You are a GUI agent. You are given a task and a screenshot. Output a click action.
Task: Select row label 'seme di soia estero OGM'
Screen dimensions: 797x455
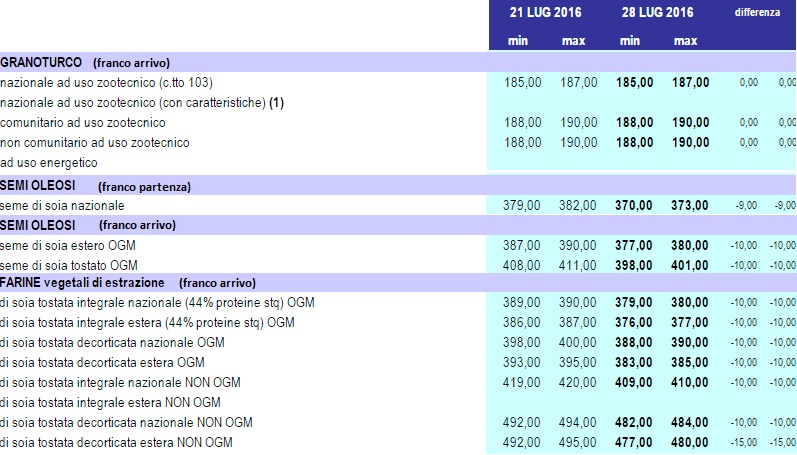(x=68, y=246)
